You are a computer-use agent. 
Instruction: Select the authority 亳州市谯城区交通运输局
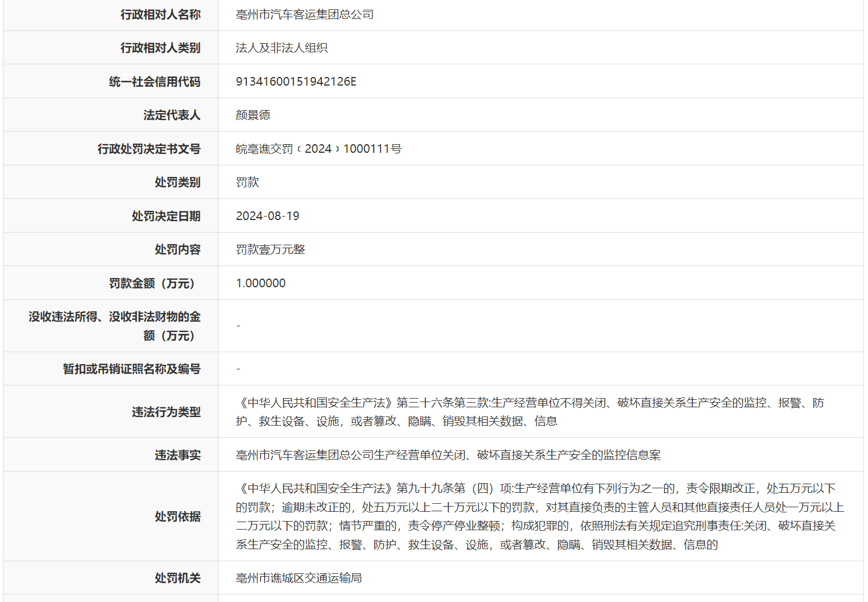tap(299, 578)
